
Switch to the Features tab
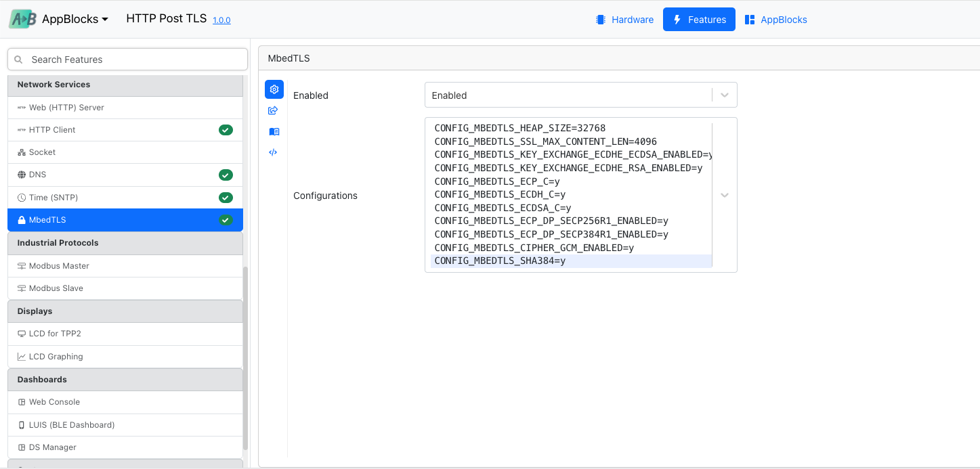coord(699,20)
